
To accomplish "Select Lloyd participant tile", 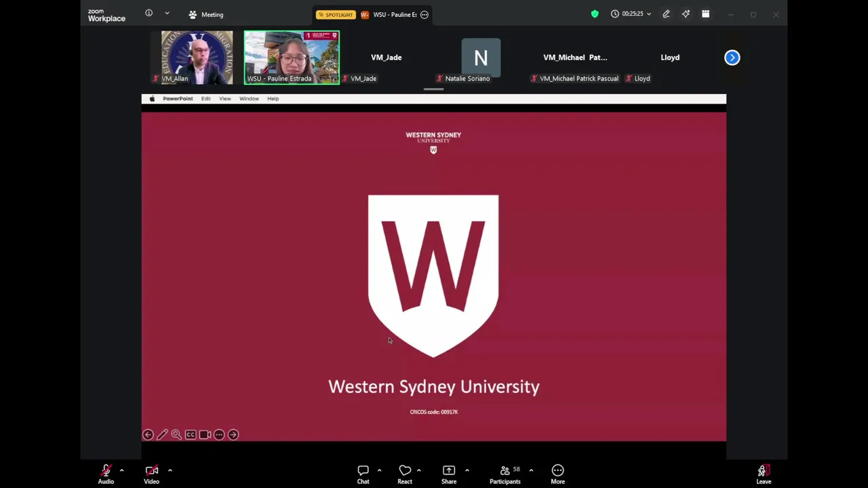I will point(670,58).
